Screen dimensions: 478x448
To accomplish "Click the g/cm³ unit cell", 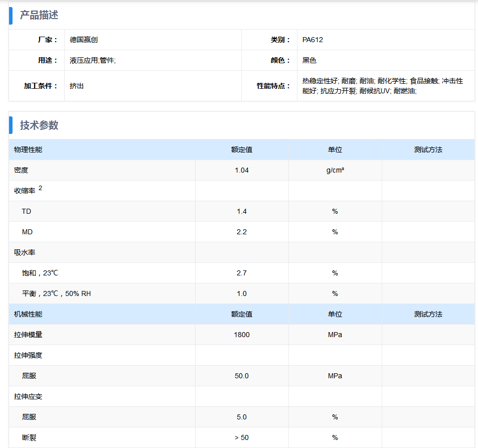I will point(335,170).
